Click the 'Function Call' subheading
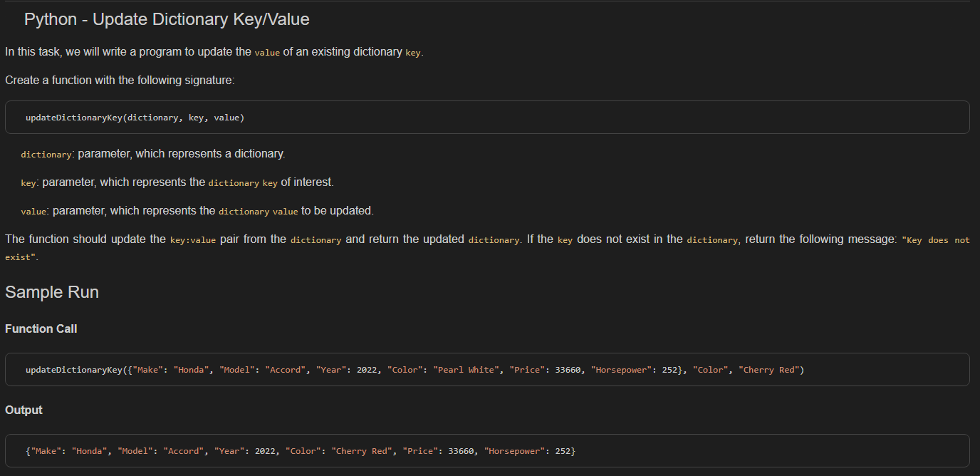The width and height of the screenshot is (980, 476). pos(41,328)
